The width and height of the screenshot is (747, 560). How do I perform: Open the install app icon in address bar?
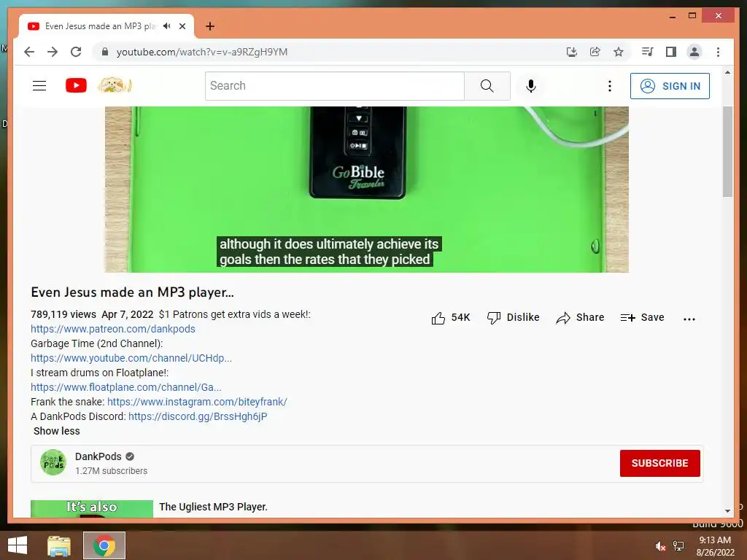click(572, 52)
